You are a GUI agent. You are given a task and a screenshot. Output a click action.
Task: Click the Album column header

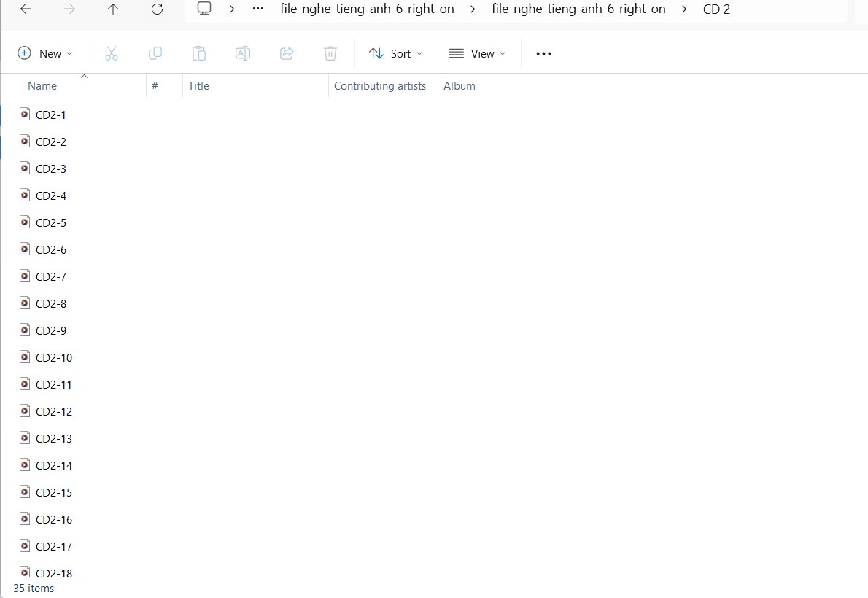(460, 86)
